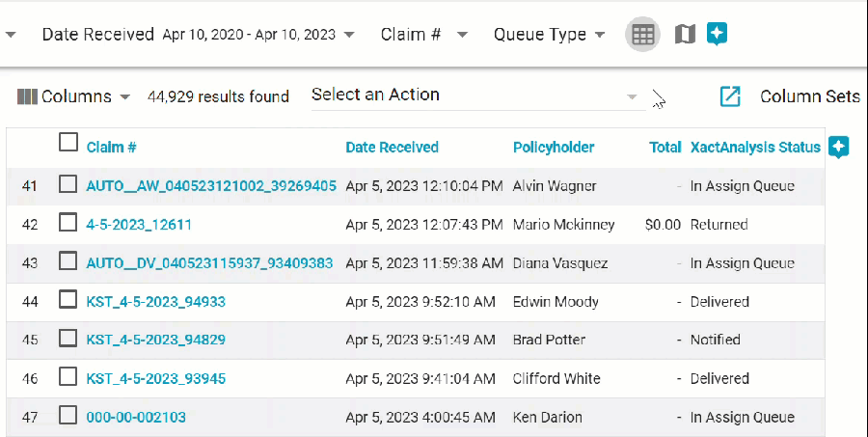Check the box for row 42
Viewport: 868px width, 437px height.
[x=68, y=223]
